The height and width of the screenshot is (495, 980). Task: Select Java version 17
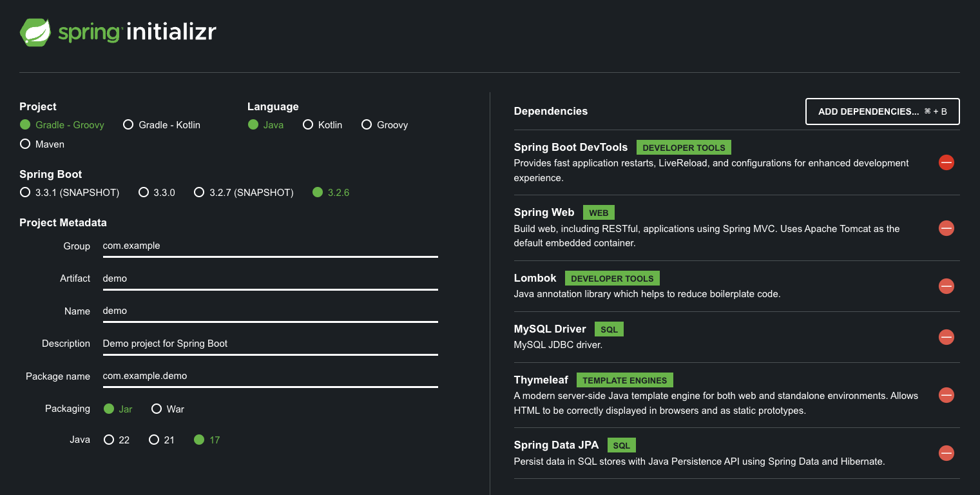(207, 440)
